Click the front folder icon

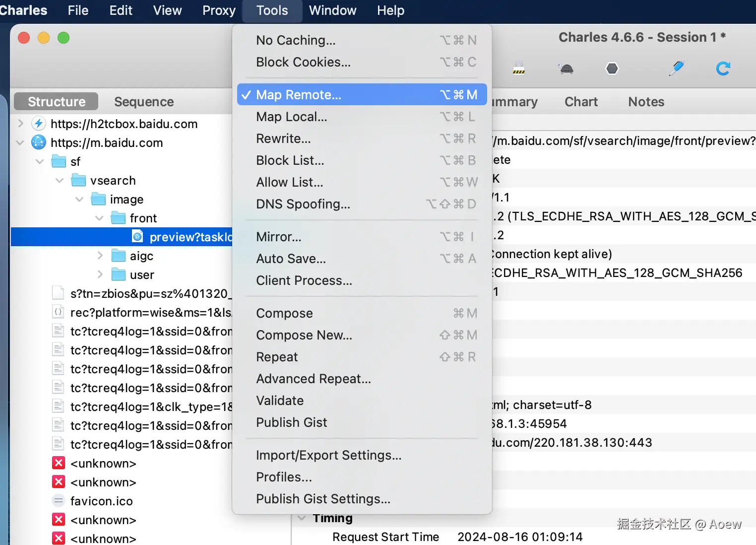[118, 218]
